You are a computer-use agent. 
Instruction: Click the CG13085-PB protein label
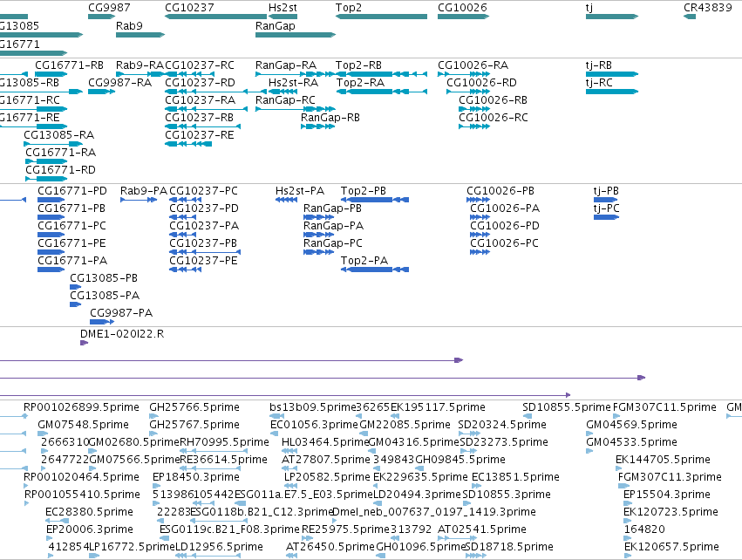tap(104, 278)
